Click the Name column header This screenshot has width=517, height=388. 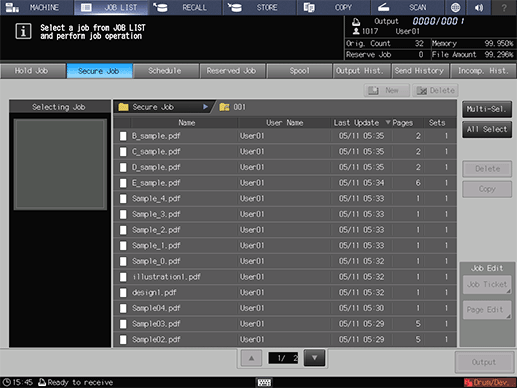point(187,123)
